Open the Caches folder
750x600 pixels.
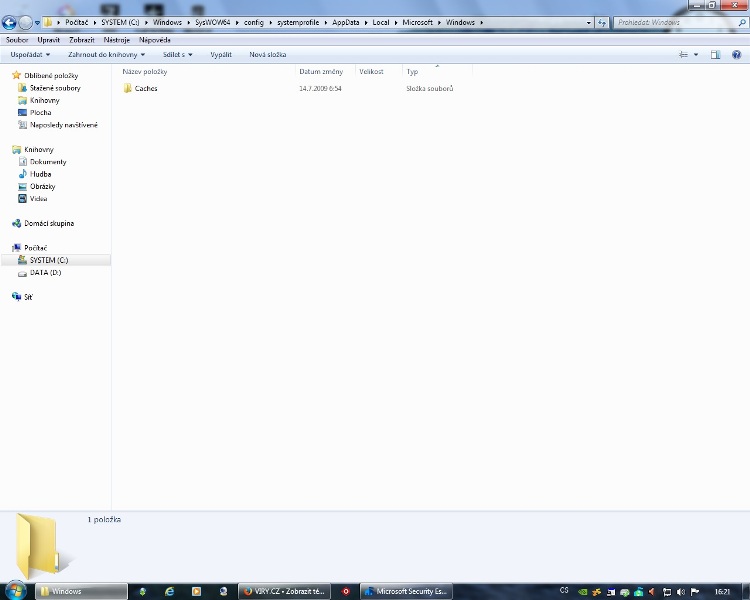145,89
